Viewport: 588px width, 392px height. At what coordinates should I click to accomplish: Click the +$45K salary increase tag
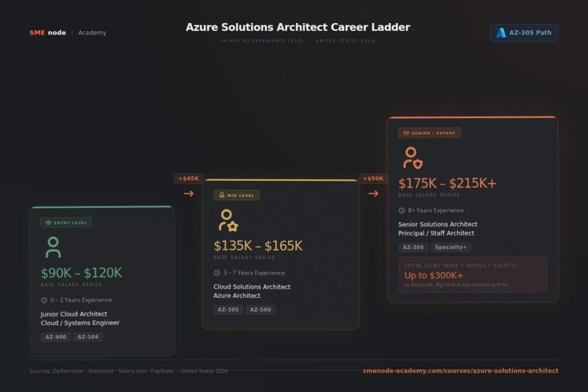(x=188, y=178)
